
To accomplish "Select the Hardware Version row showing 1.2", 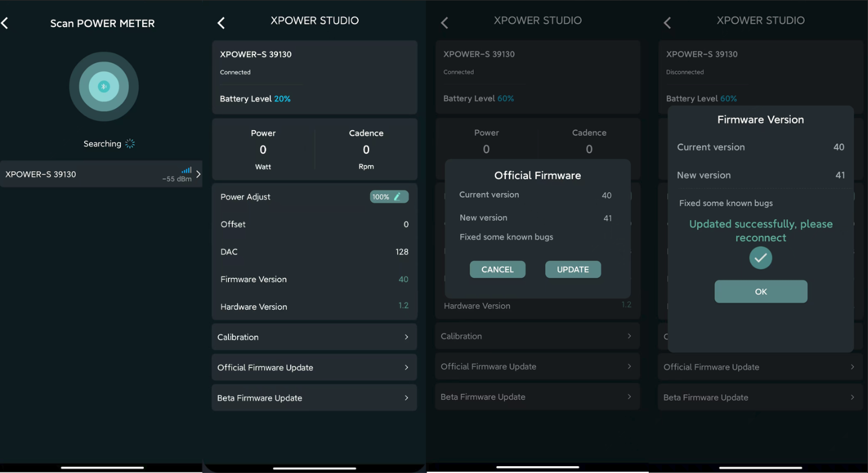I will [314, 306].
